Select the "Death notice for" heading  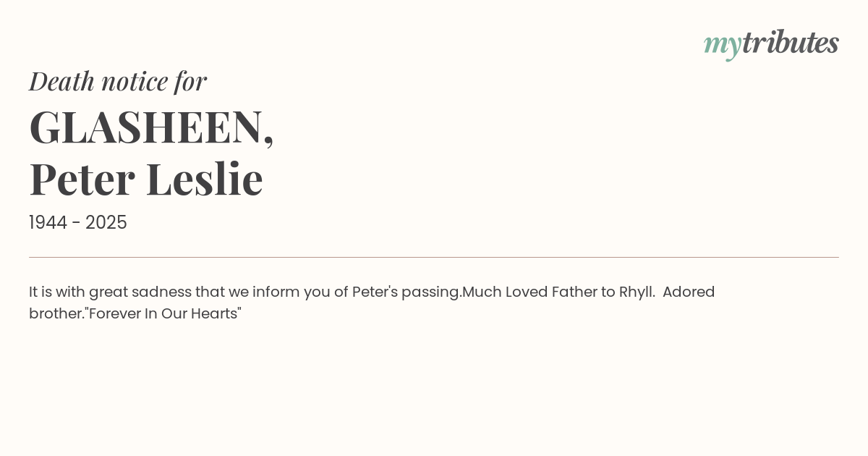[x=118, y=81]
